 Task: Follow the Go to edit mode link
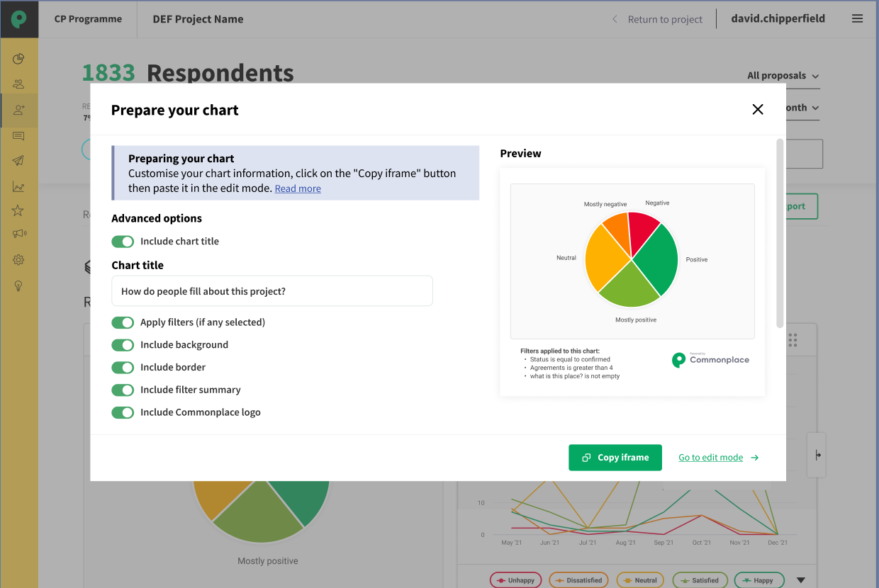pyautogui.click(x=711, y=458)
